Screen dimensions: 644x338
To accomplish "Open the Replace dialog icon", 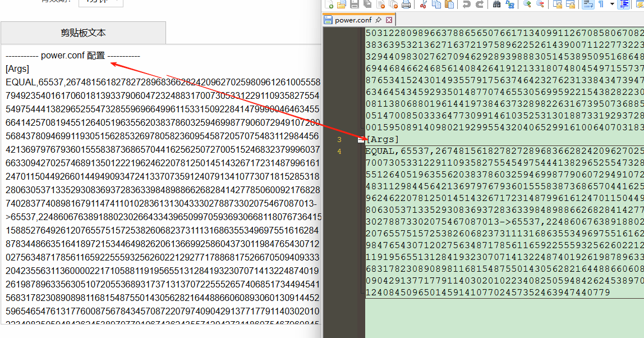I will [510, 4].
